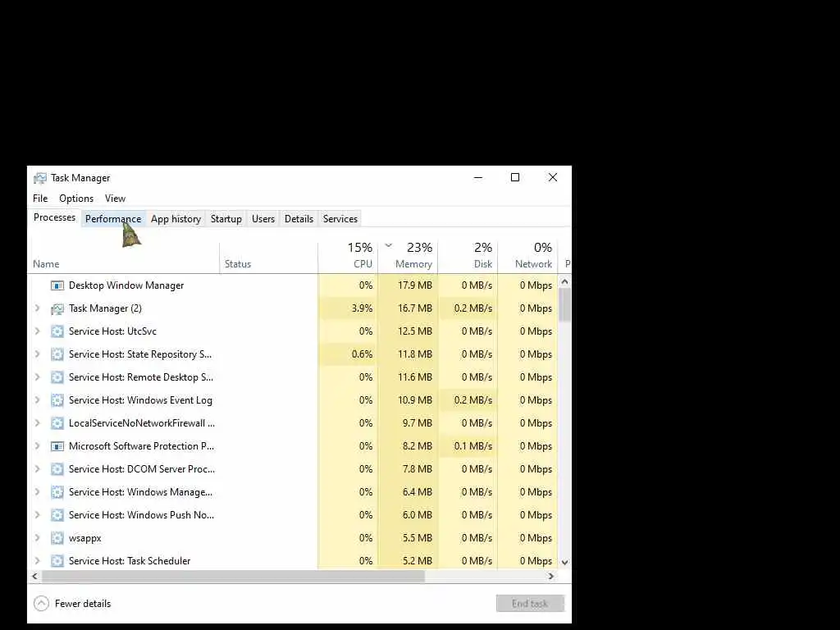Click the DCOM Server Process gear icon

[57, 469]
